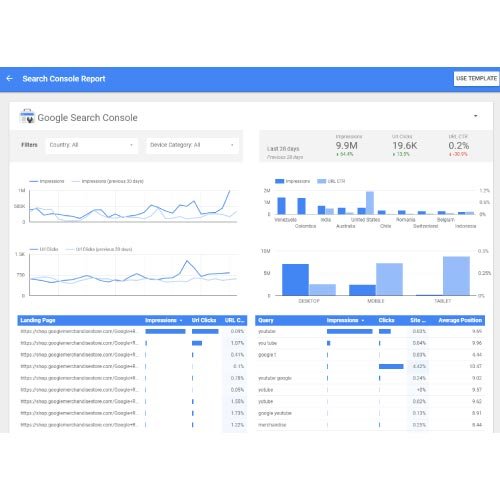Select the 'you tube' query row

click(370, 343)
